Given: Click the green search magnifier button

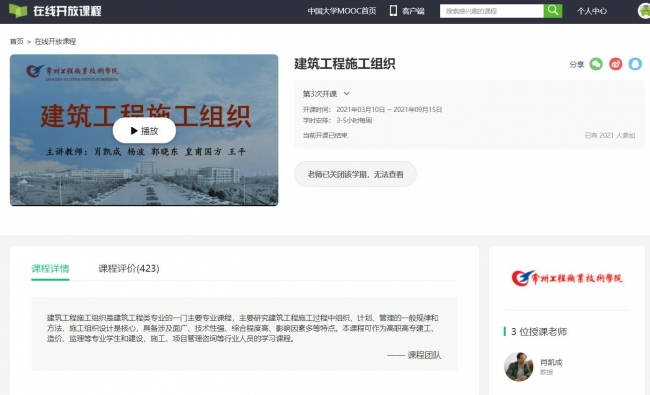Looking at the screenshot, I should coord(553,11).
